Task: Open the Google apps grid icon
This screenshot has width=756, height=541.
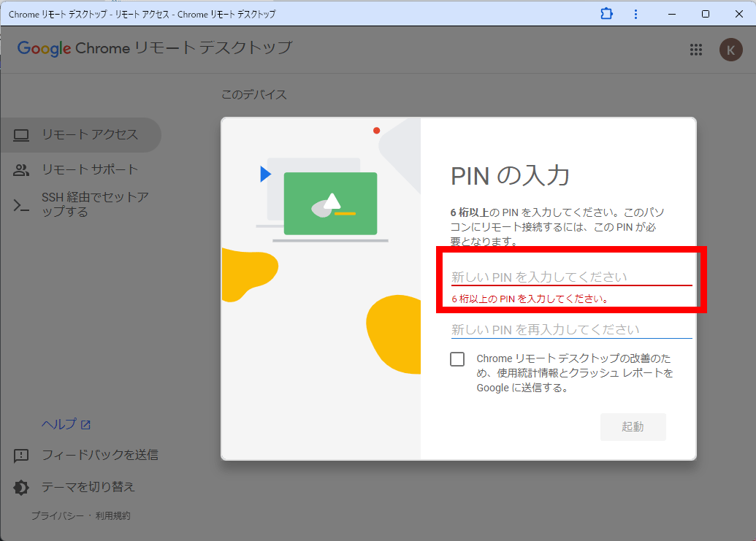Action: [x=695, y=50]
